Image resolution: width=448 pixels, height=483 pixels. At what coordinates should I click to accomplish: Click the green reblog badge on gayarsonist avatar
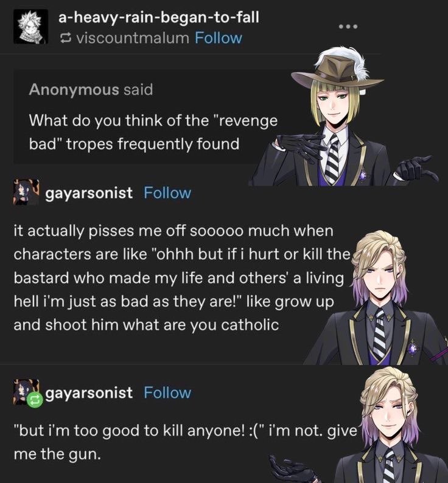point(35,400)
